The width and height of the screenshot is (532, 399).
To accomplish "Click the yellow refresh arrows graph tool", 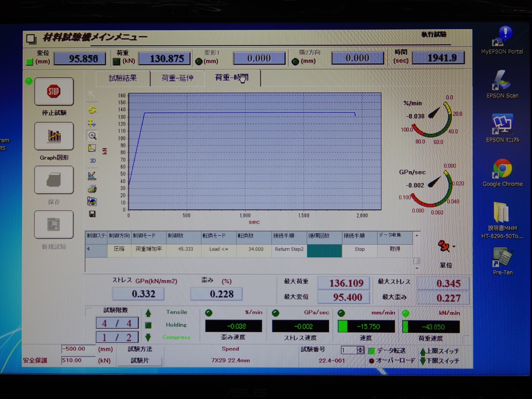I will (92, 110).
